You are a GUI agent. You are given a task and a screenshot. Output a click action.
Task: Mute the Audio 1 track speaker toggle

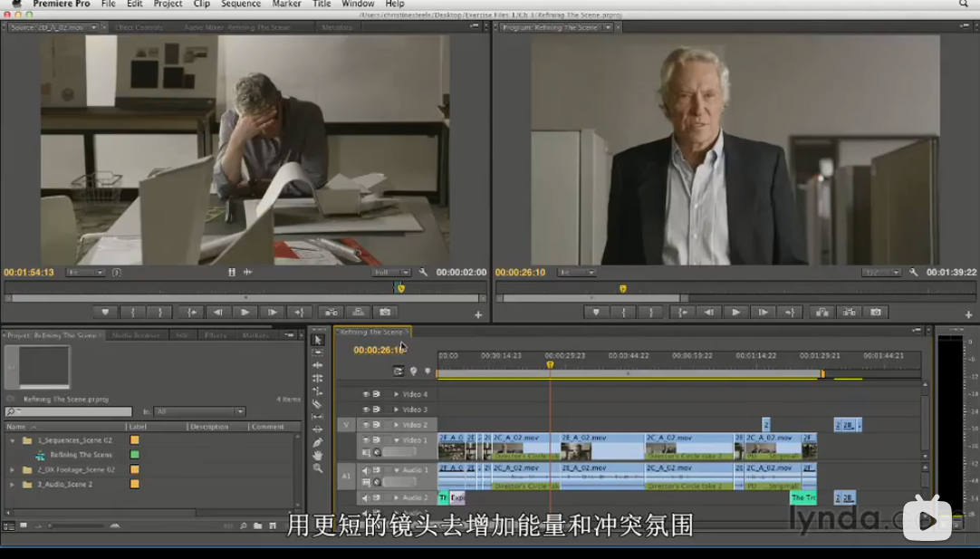pos(367,470)
